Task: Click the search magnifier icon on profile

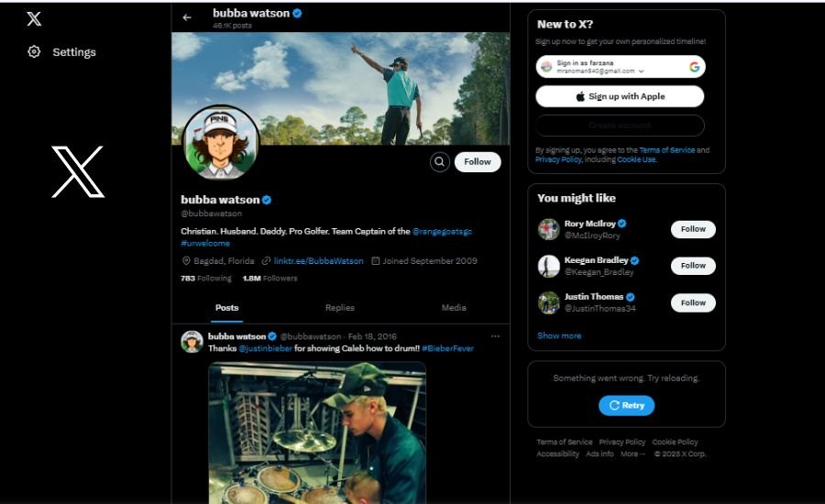Action: [x=439, y=161]
